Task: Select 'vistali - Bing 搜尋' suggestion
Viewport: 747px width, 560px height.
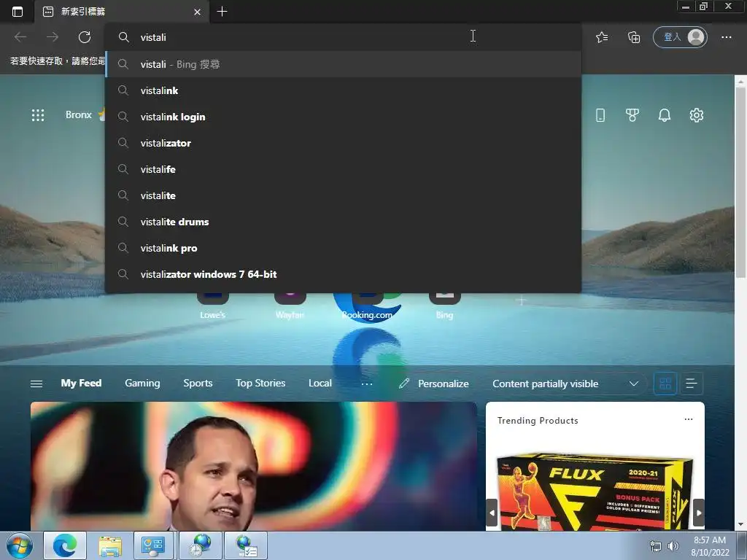Action: point(343,64)
